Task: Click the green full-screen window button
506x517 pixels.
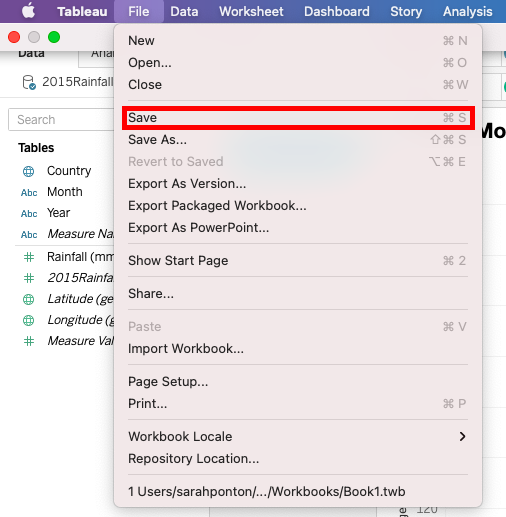Action: 54,37
